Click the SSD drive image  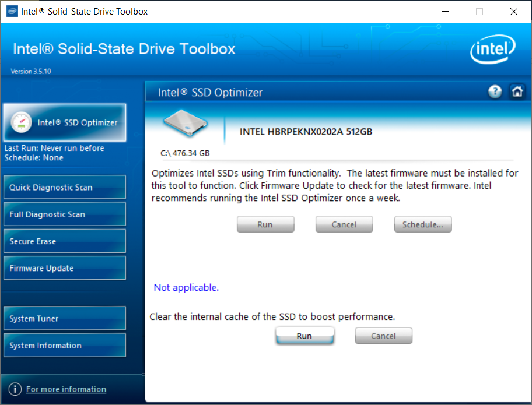point(185,123)
